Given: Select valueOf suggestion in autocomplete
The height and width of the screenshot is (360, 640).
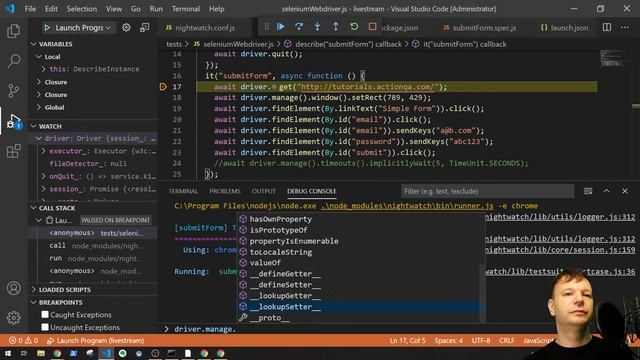Looking at the screenshot, I should (359, 263).
